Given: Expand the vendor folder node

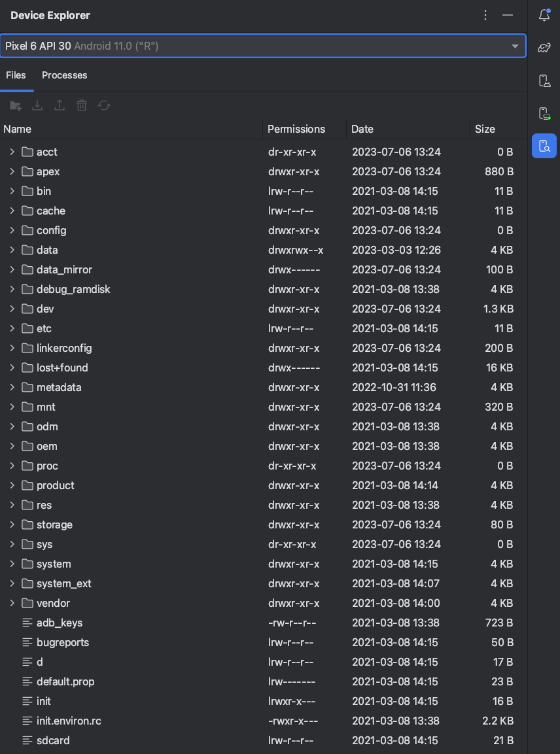Looking at the screenshot, I should tap(12, 603).
